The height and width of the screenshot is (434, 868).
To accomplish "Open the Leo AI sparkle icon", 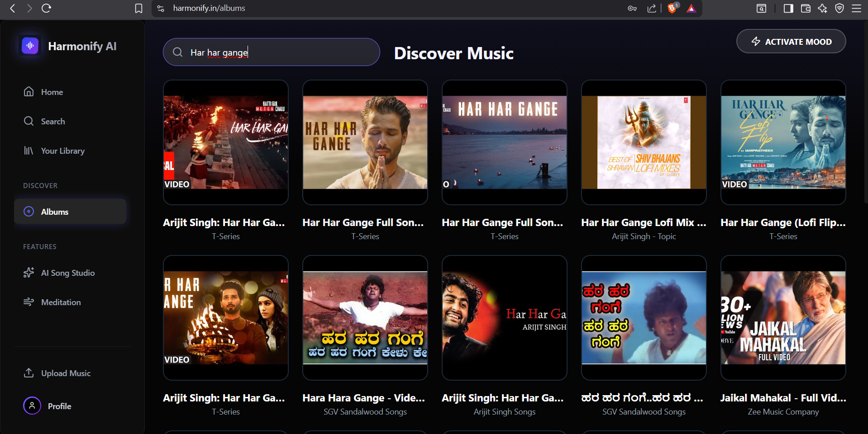I will click(822, 8).
